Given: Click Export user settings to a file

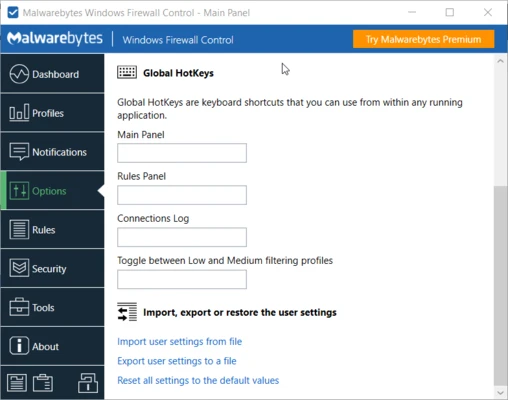Looking at the screenshot, I should (177, 361).
